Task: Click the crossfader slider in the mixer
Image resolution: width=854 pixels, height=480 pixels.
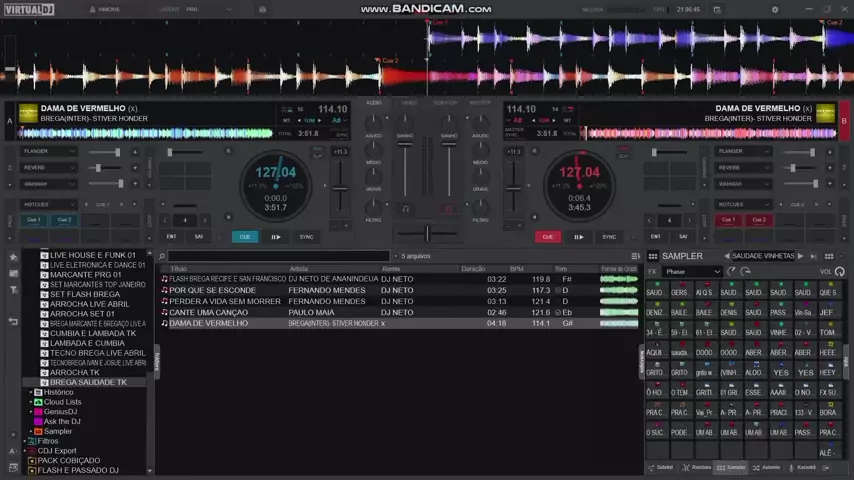Action: tap(427, 233)
